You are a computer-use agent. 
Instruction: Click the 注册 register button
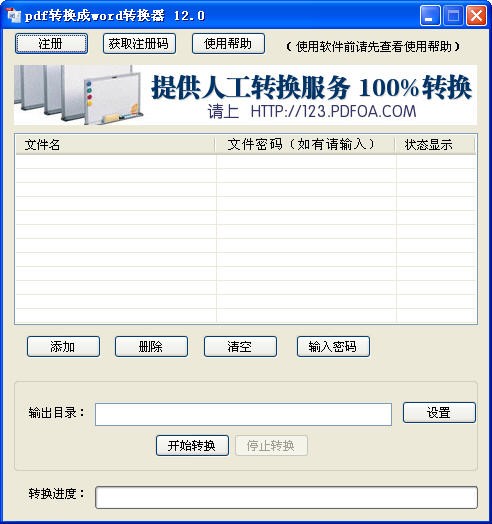click(51, 43)
